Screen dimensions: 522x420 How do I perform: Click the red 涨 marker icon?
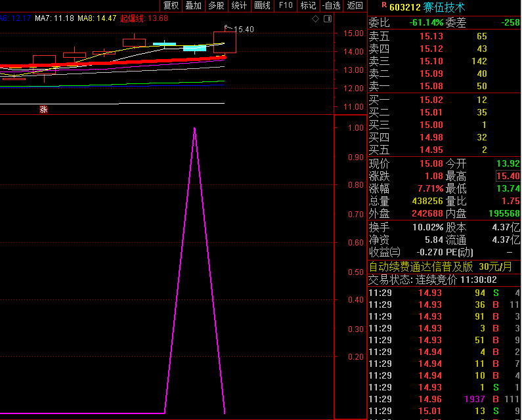tap(44, 110)
